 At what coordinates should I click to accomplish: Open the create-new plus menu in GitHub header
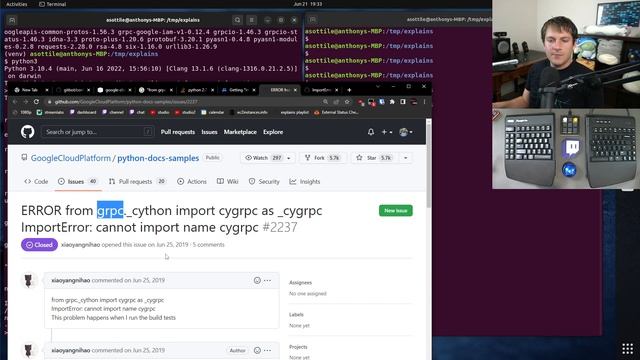coord(387,132)
